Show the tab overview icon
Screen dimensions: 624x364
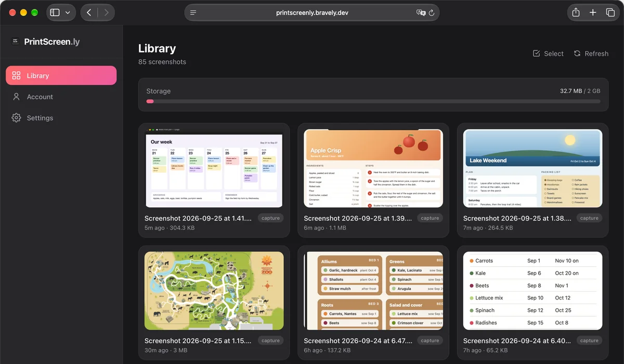click(610, 12)
